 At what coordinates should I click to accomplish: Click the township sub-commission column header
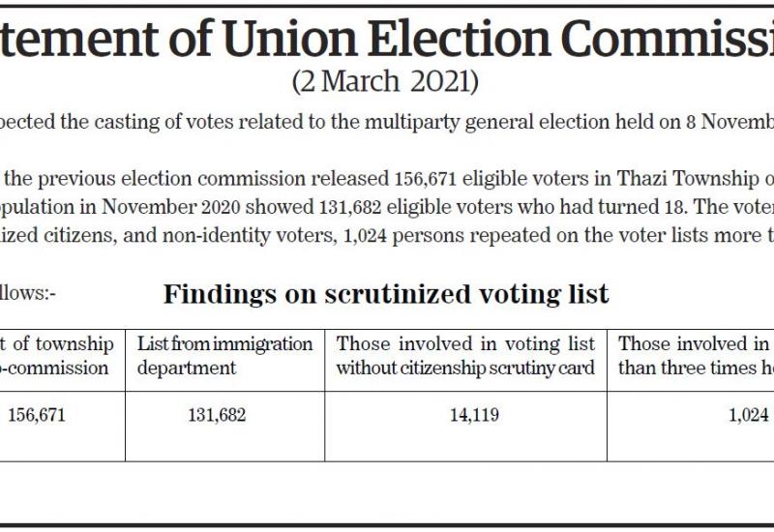[58, 355]
